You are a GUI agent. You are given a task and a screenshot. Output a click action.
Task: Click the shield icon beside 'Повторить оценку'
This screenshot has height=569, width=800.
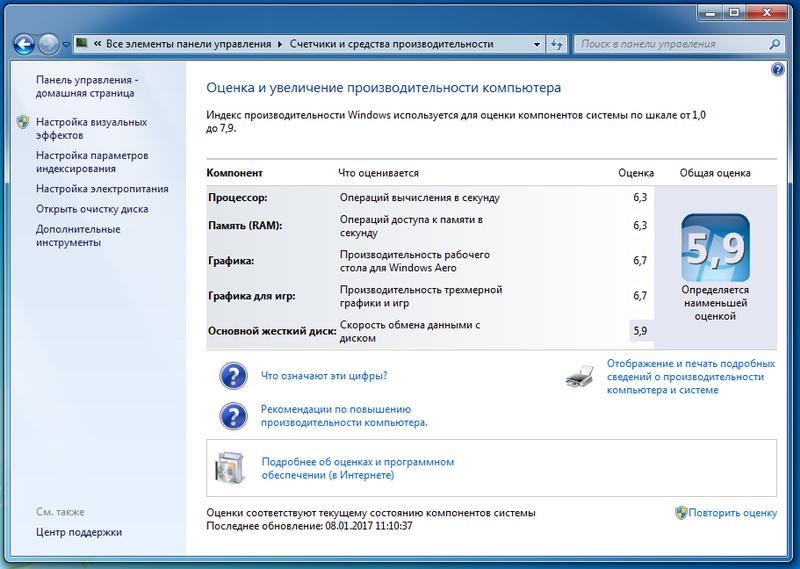[681, 513]
